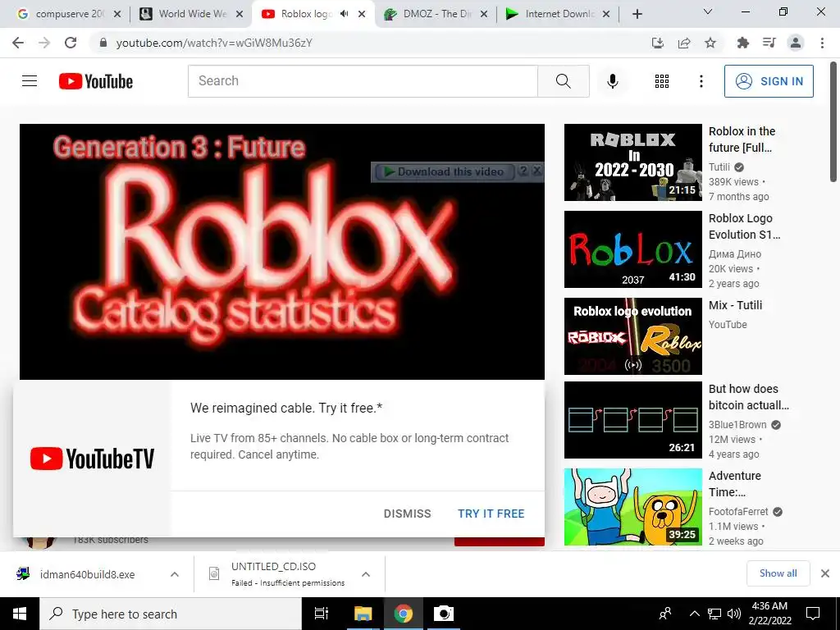Go to the YouTube home logo
This screenshot has width=840, height=630.
(96, 81)
